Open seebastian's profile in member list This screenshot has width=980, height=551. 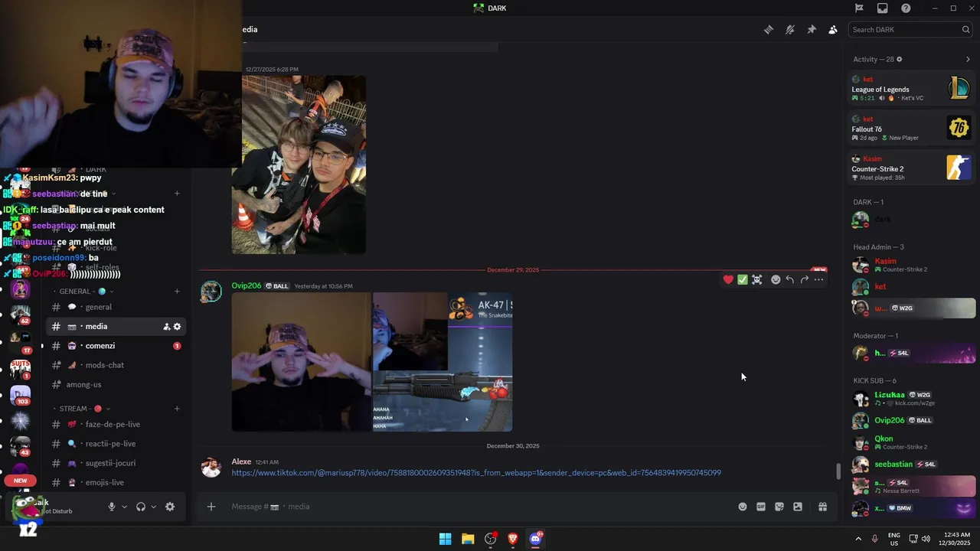(910, 465)
